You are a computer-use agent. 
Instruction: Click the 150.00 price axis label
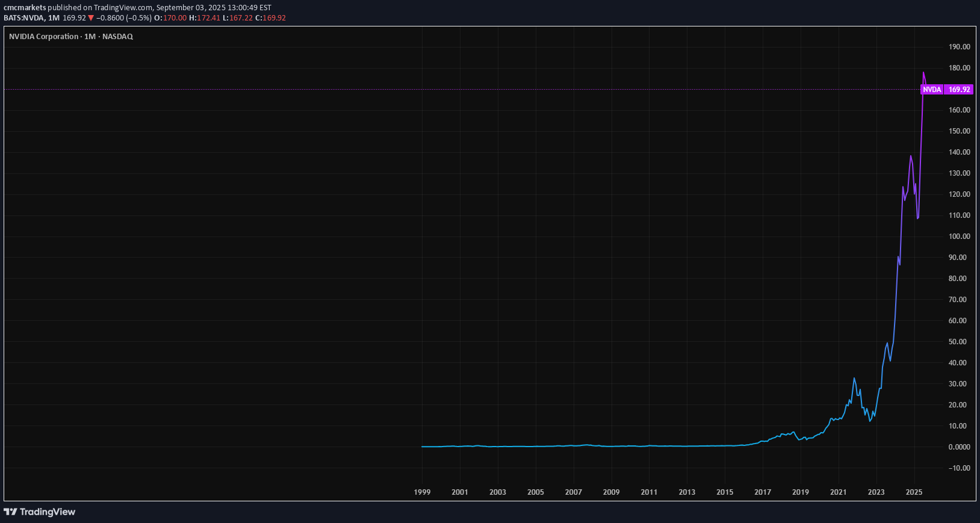tap(960, 131)
